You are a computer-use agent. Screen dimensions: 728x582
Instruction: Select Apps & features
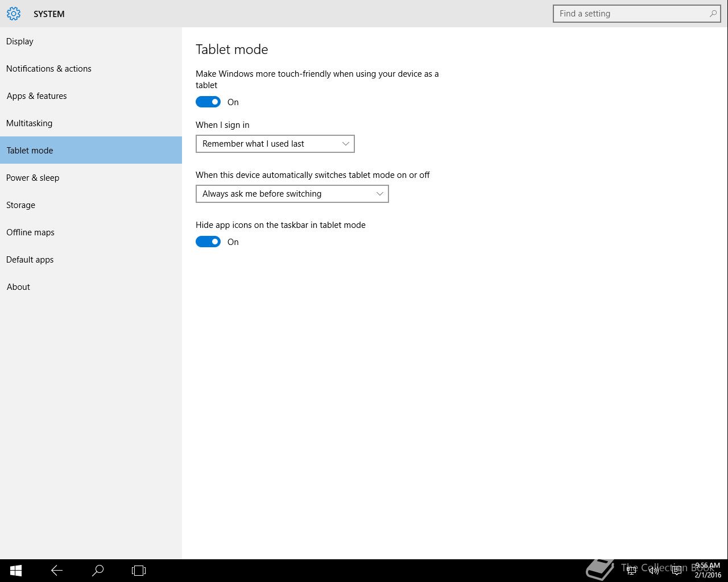(91, 95)
